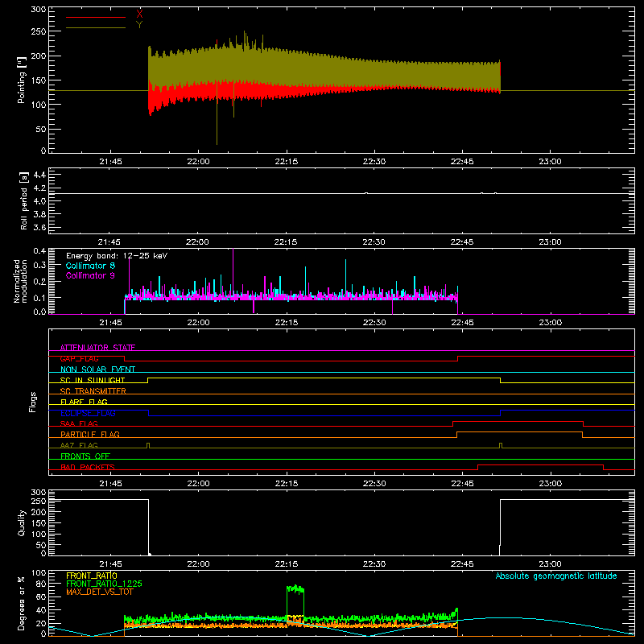644x644 pixels.
Task: Select the X legend label
Action: (x=139, y=14)
